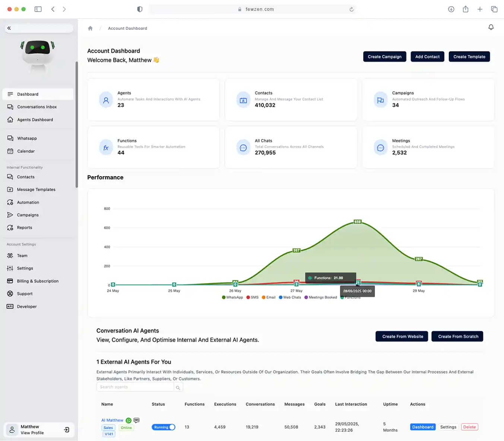Click the Create Campaign button
Screen dimensions: 504x441
tap(384, 57)
